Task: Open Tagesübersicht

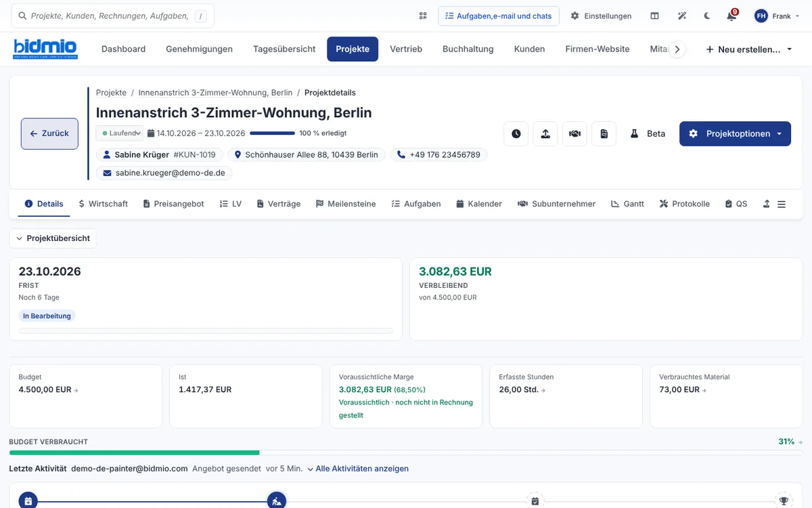Action: (284, 49)
